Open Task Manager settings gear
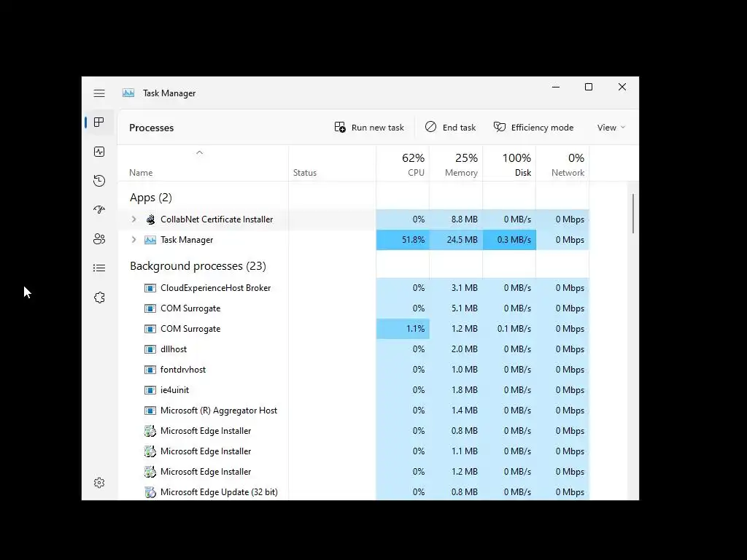This screenshot has width=747, height=560. [99, 483]
